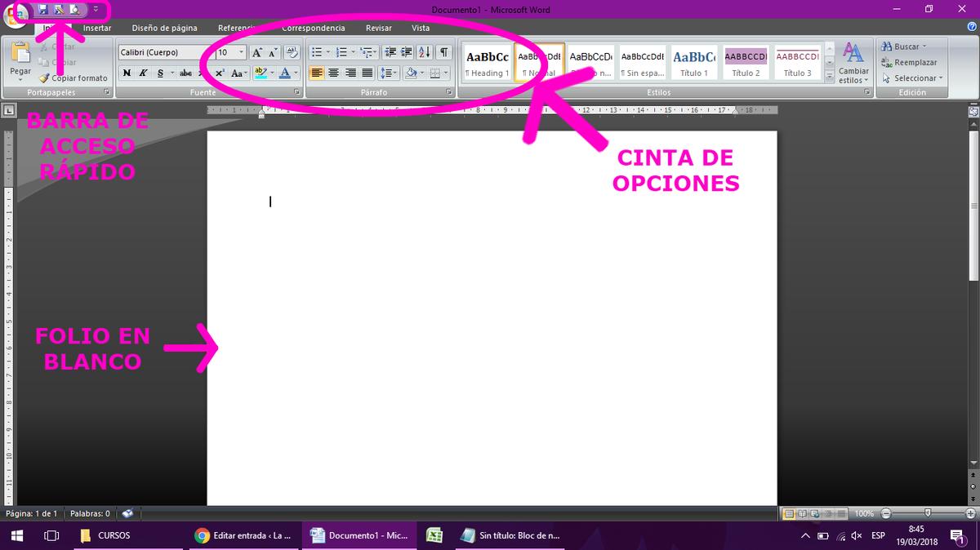
Task: Toggle bold formatting with the N button
Action: 127,73
